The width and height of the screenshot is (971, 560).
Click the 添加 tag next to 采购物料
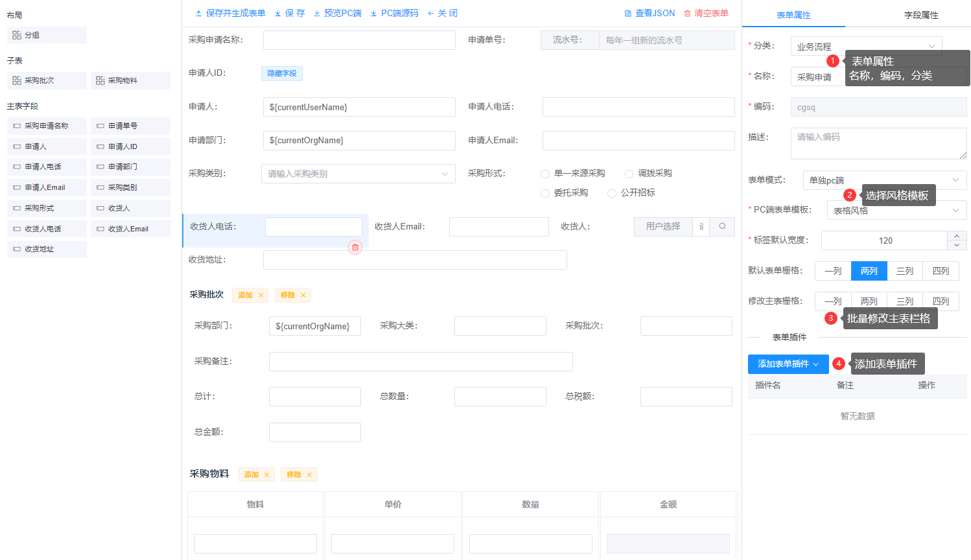point(257,474)
